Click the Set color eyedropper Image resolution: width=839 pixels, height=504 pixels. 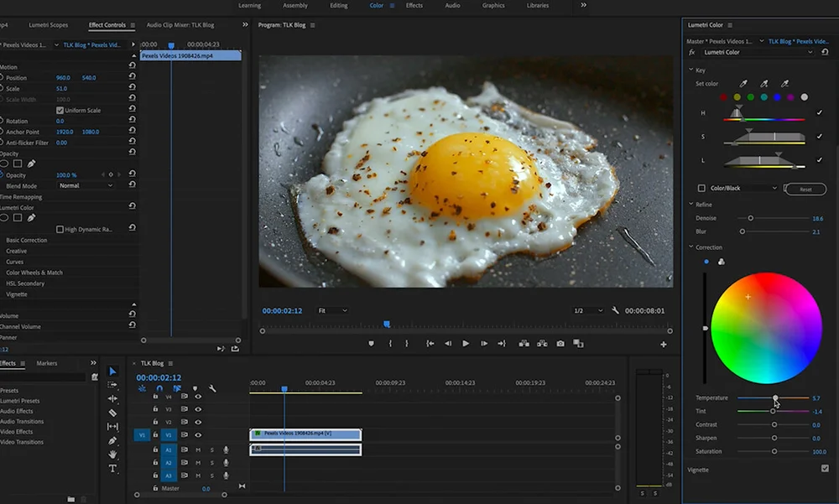[743, 84]
